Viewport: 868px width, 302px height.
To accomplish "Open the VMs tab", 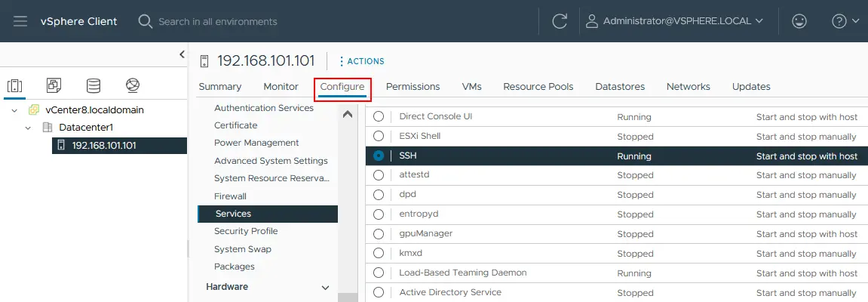I will (x=471, y=86).
